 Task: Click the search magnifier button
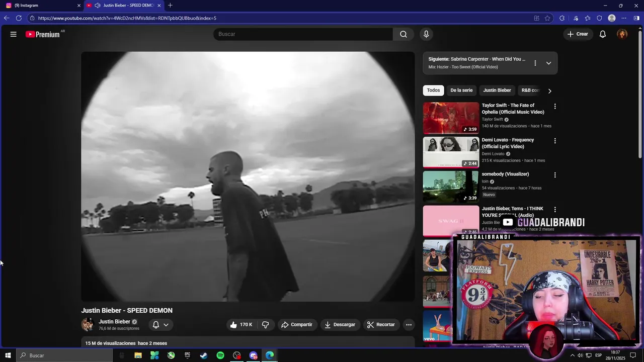coord(404,34)
